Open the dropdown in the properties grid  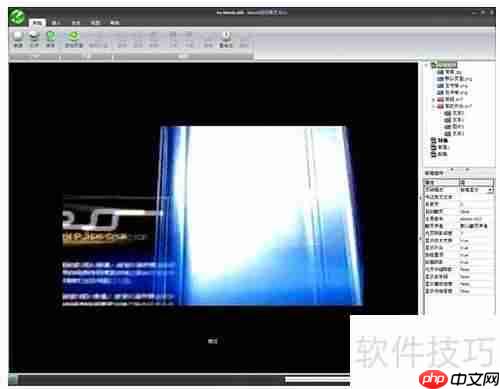click(490, 190)
